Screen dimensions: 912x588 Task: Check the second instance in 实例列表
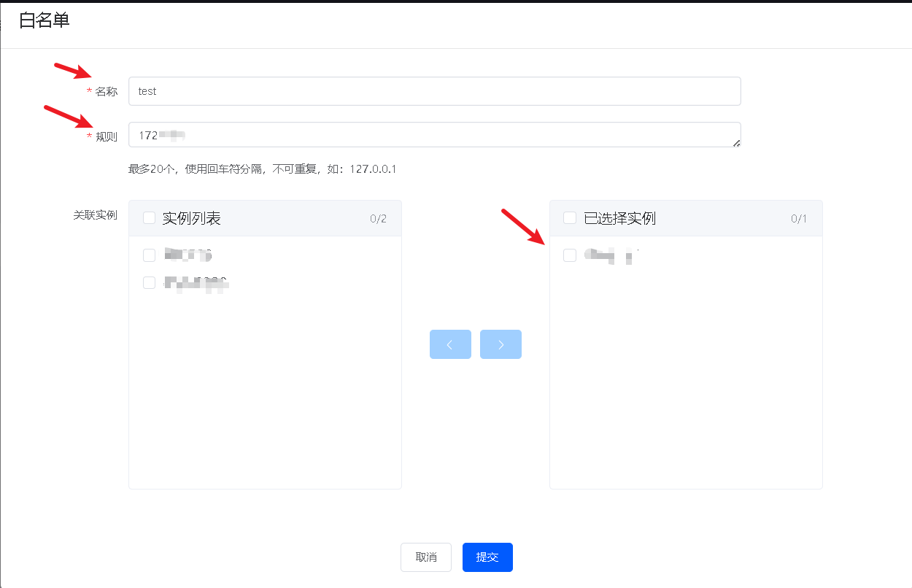point(150,283)
